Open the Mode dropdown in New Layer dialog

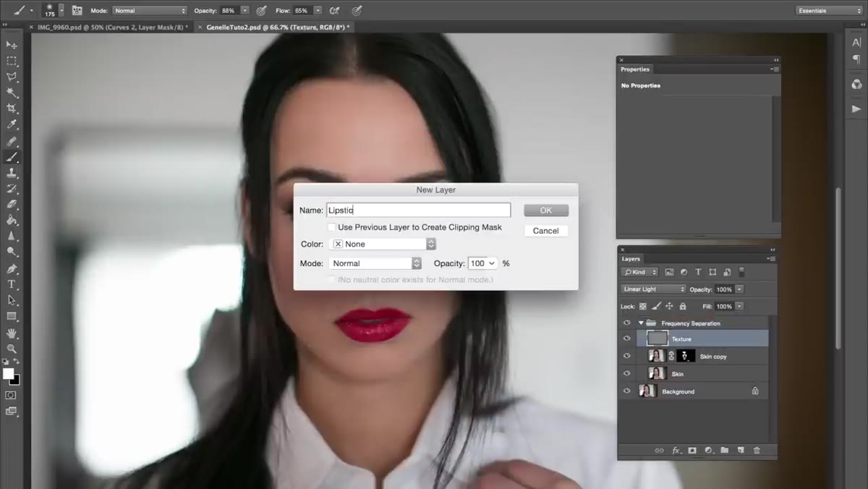point(375,263)
